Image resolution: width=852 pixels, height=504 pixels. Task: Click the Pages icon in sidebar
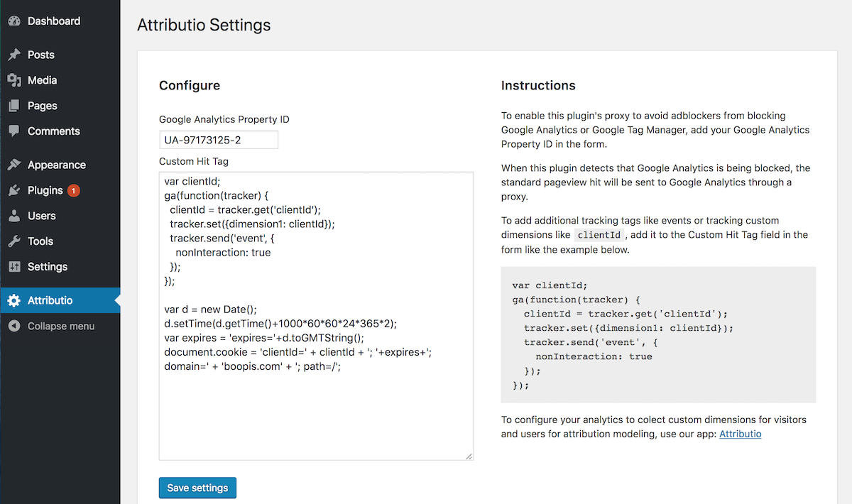14,106
